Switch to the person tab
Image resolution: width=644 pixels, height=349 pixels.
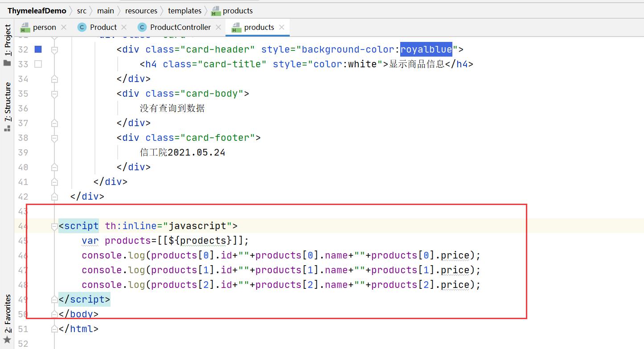tap(44, 27)
